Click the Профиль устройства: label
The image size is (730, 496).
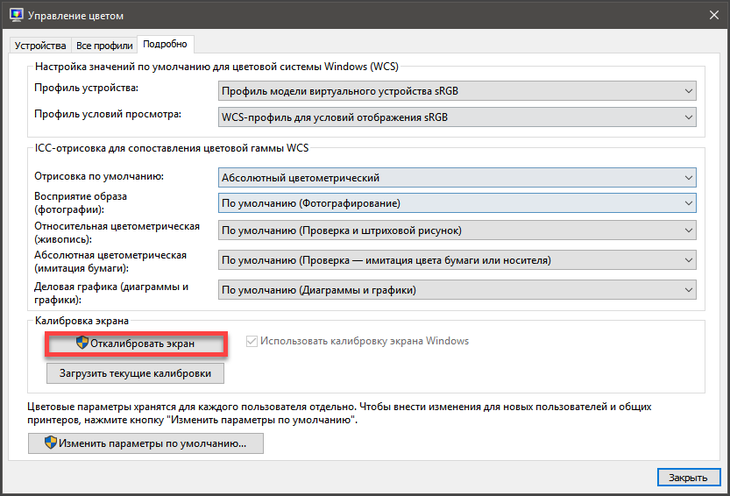(x=86, y=88)
